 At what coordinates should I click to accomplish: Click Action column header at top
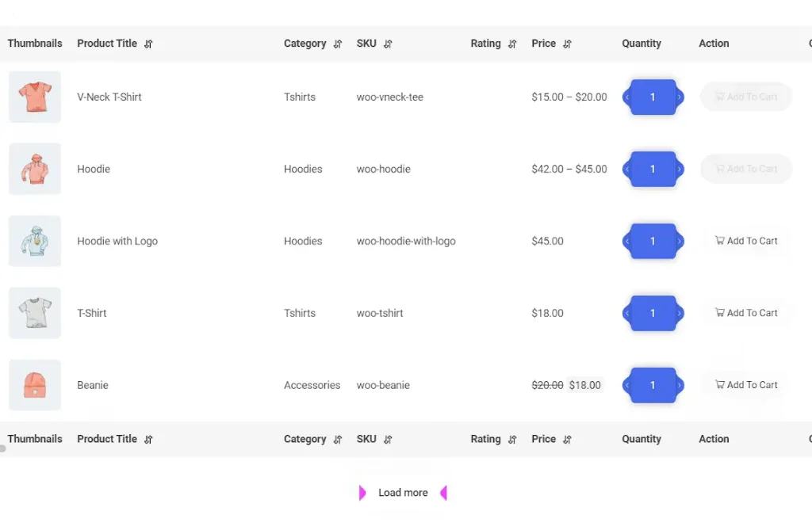click(714, 44)
